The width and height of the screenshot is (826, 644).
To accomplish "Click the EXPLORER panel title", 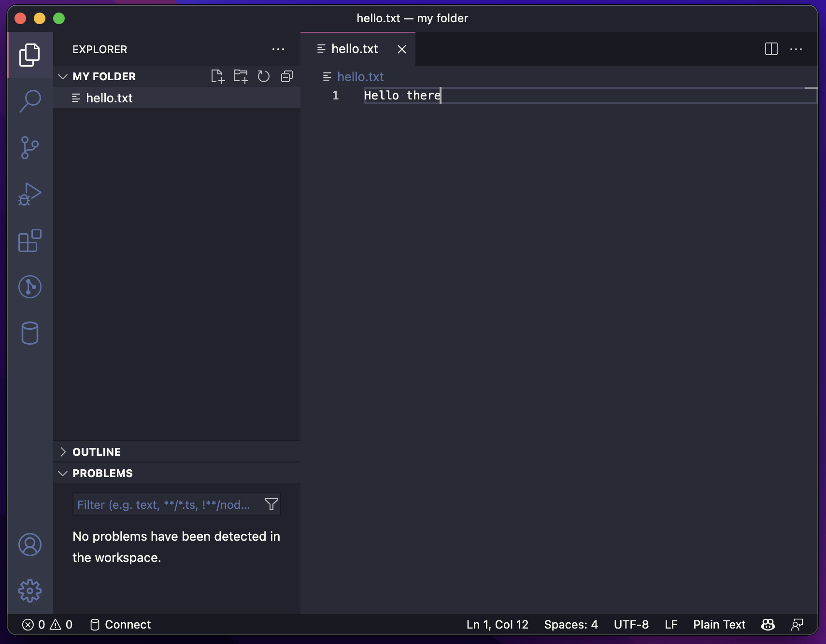I will [x=100, y=49].
